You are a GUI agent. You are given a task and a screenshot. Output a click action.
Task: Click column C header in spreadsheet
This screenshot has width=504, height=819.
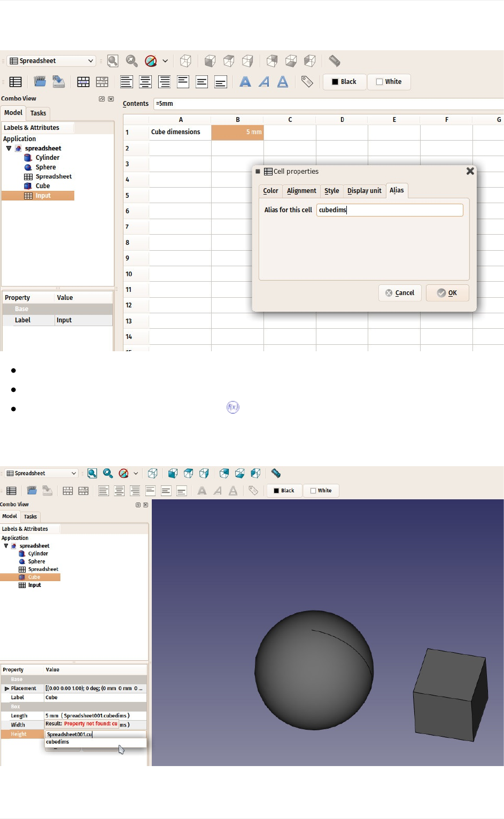[290, 120]
